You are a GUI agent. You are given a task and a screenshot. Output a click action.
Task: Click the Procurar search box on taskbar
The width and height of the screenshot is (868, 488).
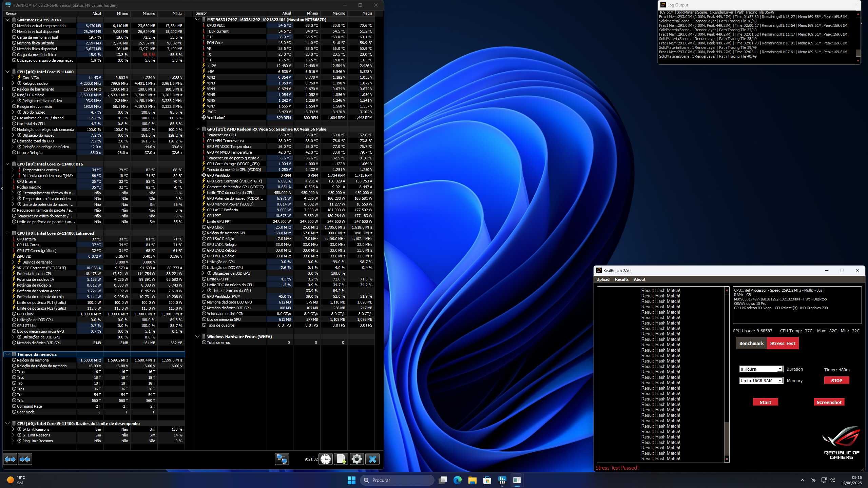click(x=397, y=480)
